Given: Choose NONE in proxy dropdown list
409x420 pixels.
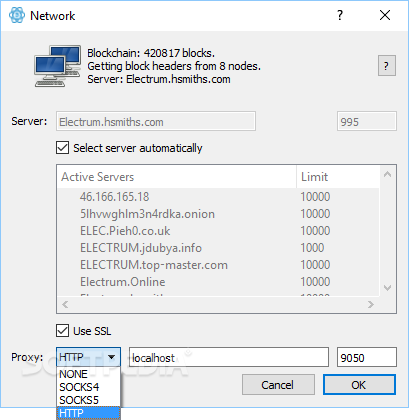Looking at the screenshot, I should point(88,374).
